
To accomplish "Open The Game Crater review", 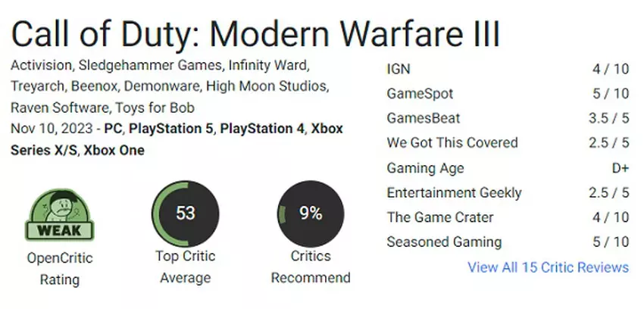I will [439, 217].
